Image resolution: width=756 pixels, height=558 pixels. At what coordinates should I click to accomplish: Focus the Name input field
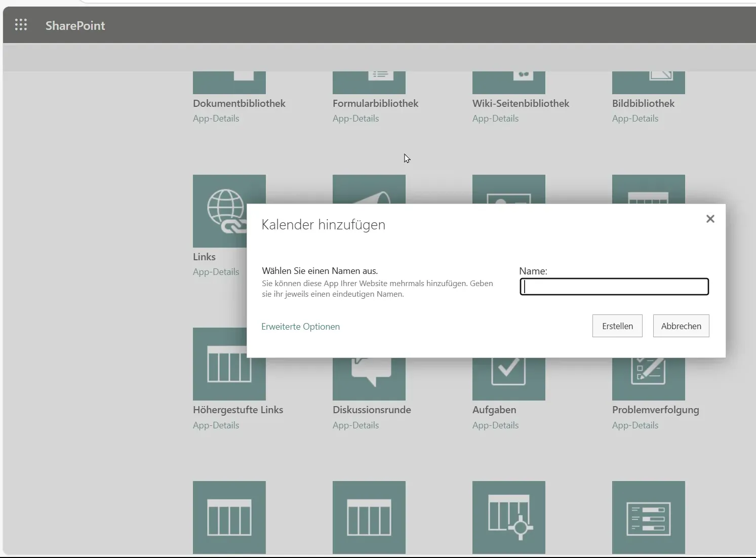(x=614, y=287)
